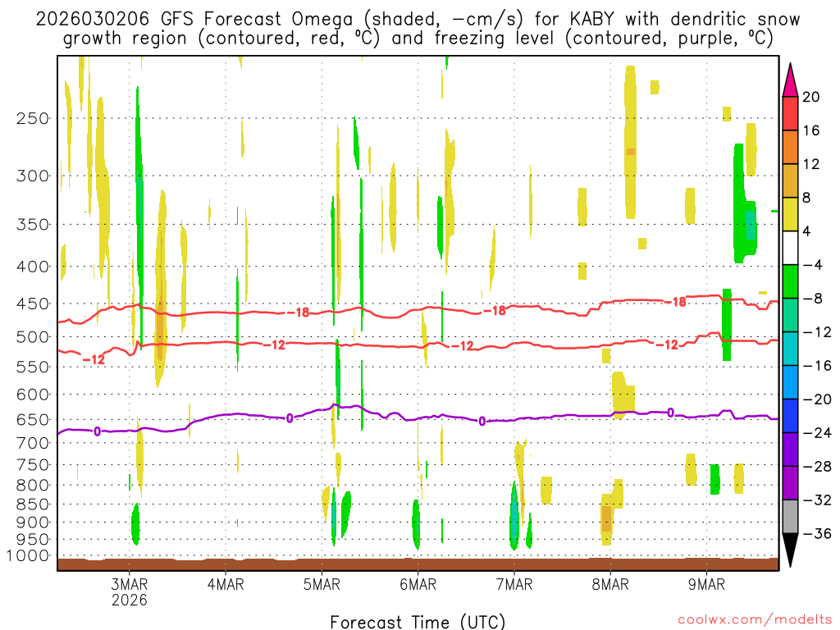Viewport: 840px width, 630px height.
Task: Click the -12 contour label between 4MAR and 5MAR
Action: point(274,345)
